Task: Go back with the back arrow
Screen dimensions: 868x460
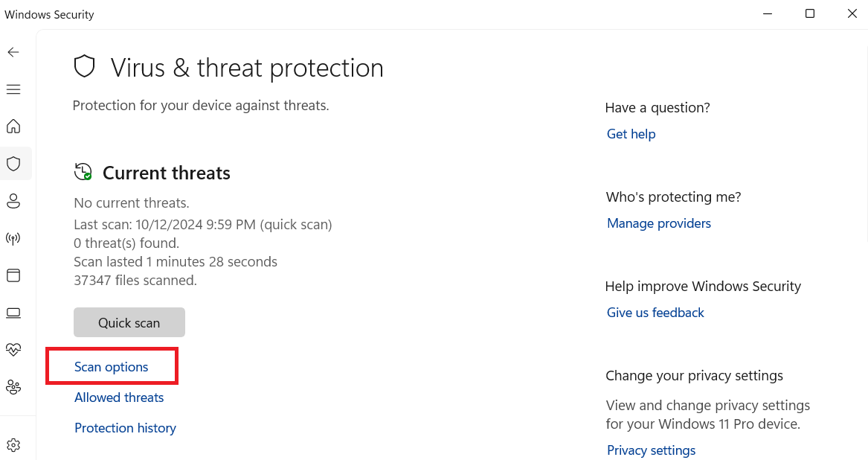Action: click(x=13, y=52)
